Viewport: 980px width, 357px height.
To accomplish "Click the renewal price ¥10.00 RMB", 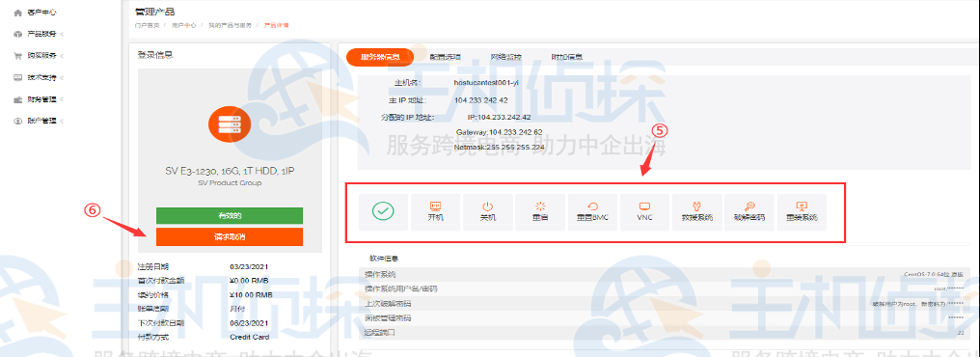I will tap(251, 295).
